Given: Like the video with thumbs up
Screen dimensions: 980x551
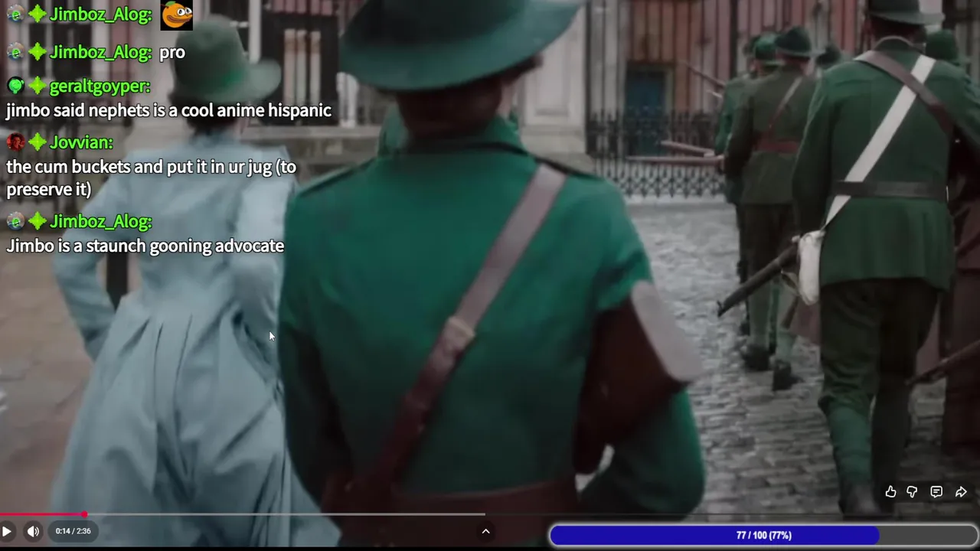Looking at the screenshot, I should pos(890,492).
